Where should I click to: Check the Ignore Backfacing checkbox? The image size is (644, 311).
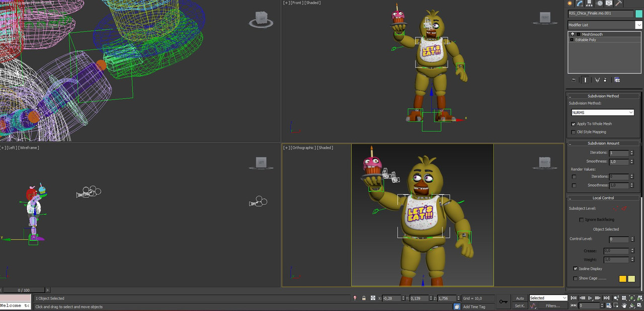coord(582,220)
